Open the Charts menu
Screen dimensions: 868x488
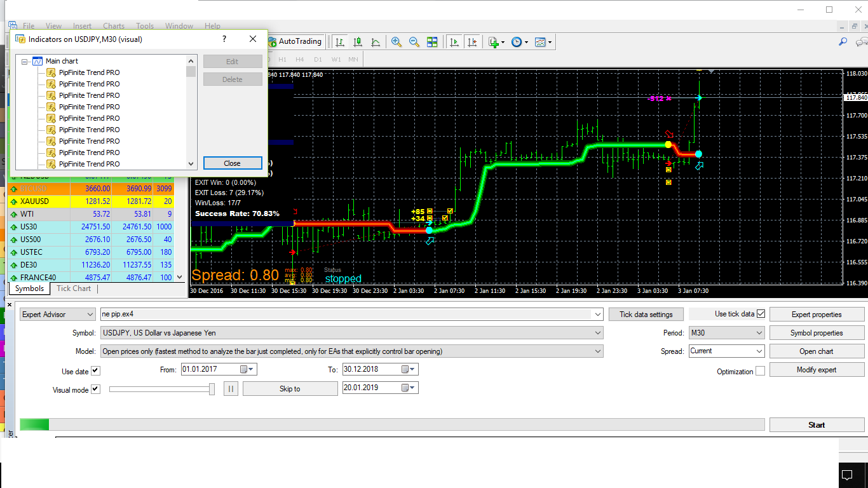point(114,26)
